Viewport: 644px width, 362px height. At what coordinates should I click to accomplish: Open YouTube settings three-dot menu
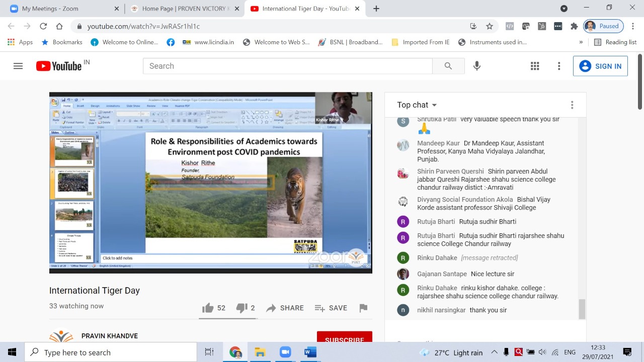(x=559, y=66)
